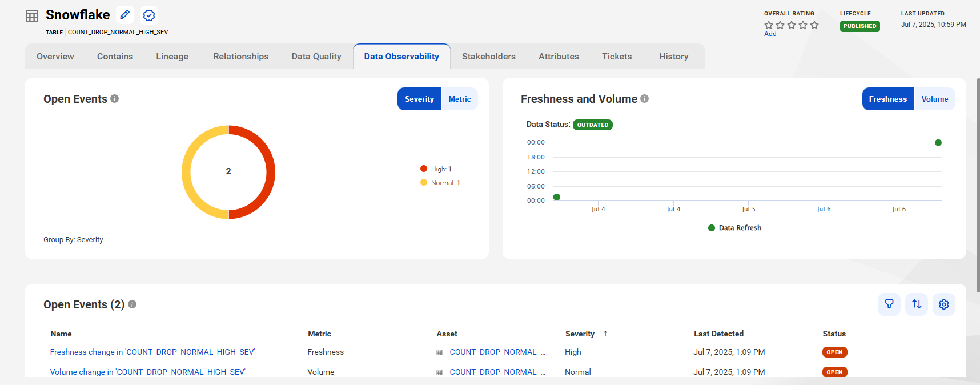Sort by the Metric column header
The height and width of the screenshot is (385, 980).
(x=319, y=334)
